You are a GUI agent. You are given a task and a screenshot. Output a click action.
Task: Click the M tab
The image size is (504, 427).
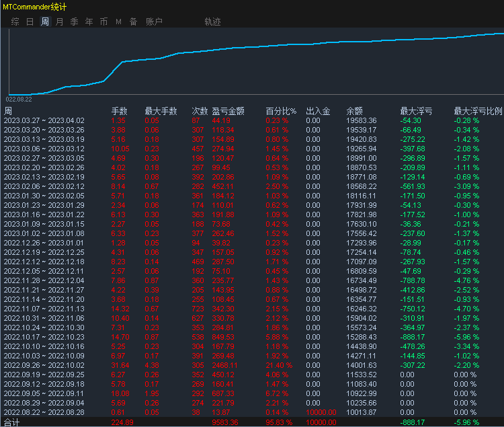pos(118,22)
